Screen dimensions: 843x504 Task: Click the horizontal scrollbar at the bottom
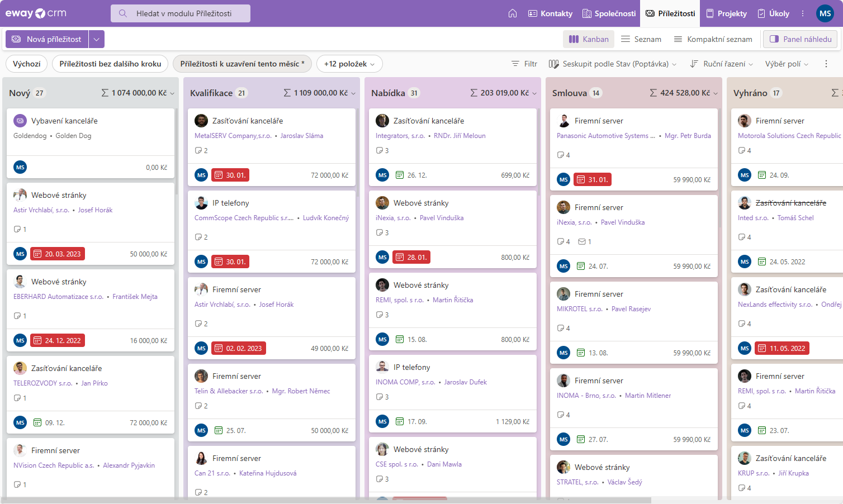click(x=325, y=501)
